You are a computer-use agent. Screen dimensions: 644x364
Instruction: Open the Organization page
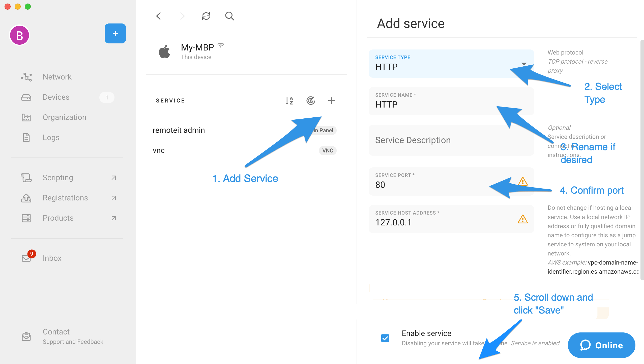pos(64,117)
